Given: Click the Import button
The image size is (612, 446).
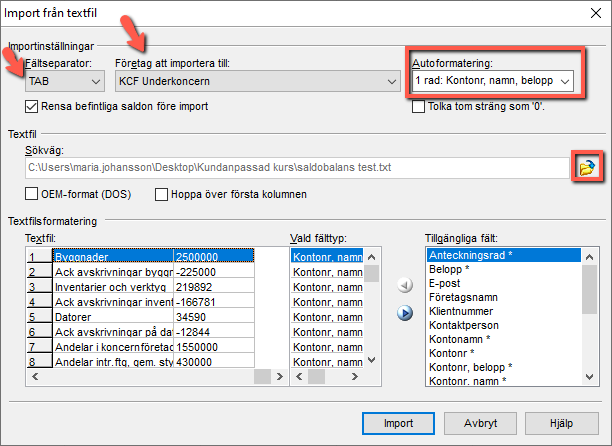Looking at the screenshot, I should [x=398, y=423].
